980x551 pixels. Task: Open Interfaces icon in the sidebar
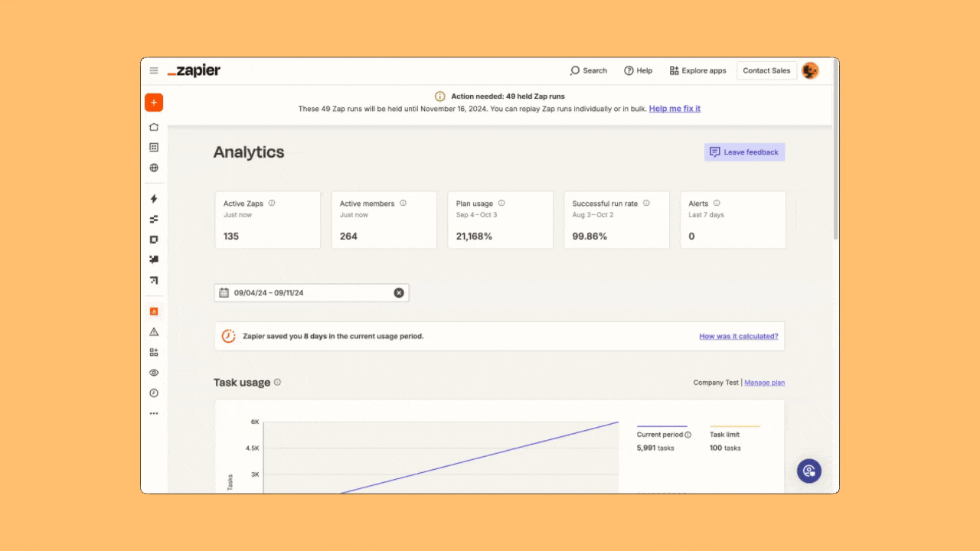pyautogui.click(x=154, y=240)
